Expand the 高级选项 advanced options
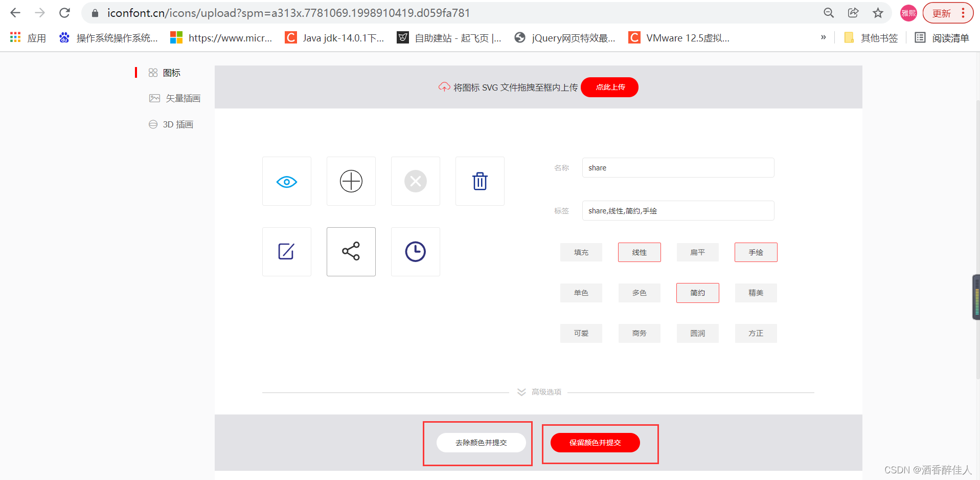 (539, 392)
